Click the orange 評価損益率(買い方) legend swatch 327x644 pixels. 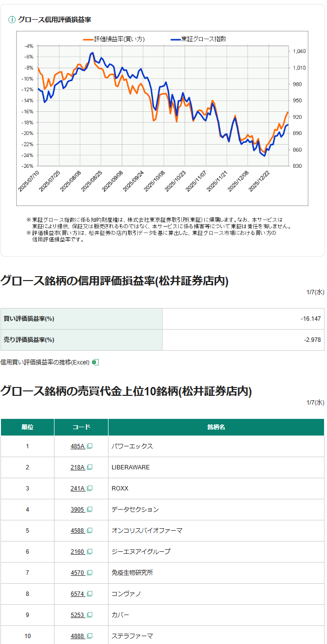pyautogui.click(x=88, y=39)
